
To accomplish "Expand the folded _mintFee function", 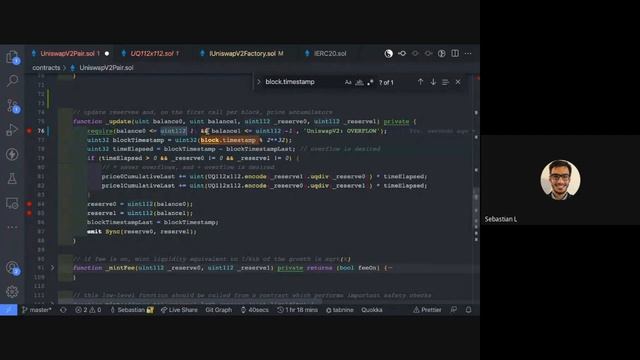I will point(52,268).
